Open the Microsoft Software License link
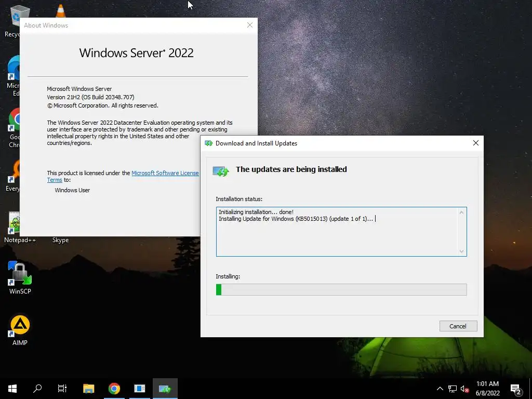The image size is (532, 399). [x=165, y=173]
